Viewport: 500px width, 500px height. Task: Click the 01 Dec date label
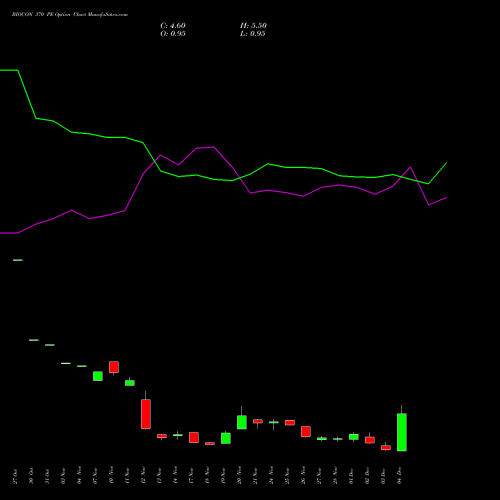click(x=351, y=476)
